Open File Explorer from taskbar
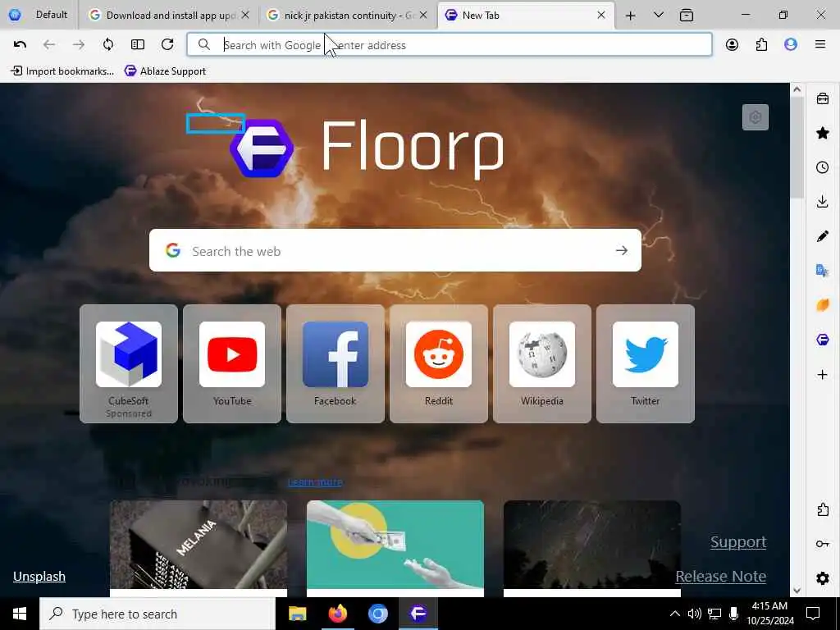The width and height of the screenshot is (840, 630). (x=297, y=614)
